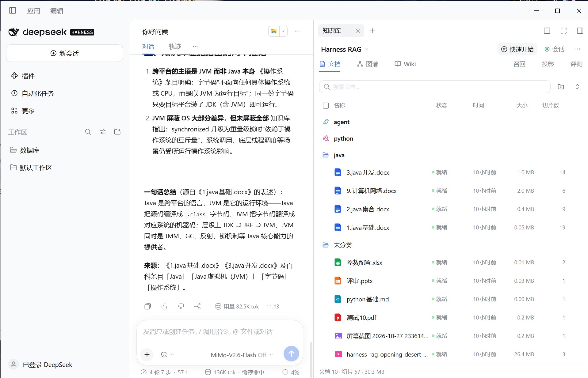Copy the assistant reply
Image resolution: width=588 pixels, height=378 pixels.
pos(148,306)
